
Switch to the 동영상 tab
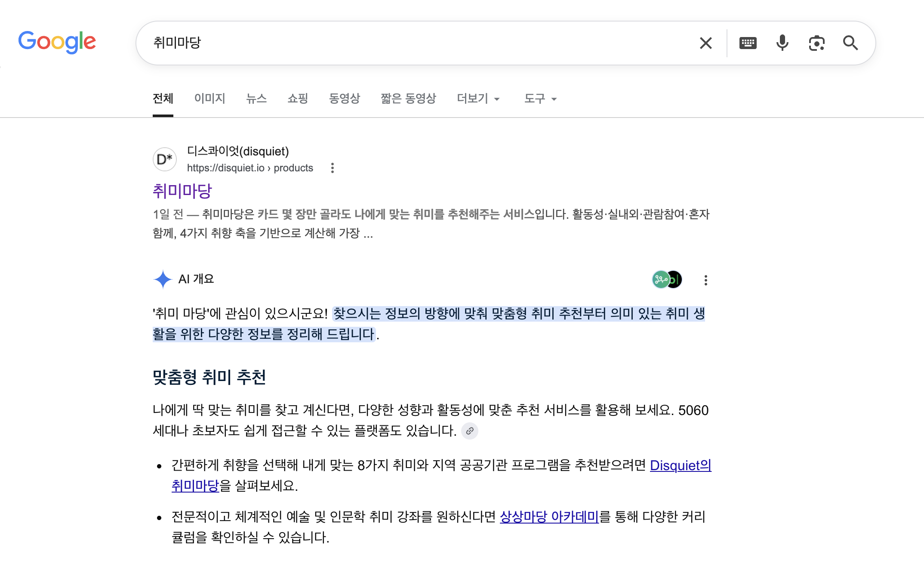pos(345,99)
